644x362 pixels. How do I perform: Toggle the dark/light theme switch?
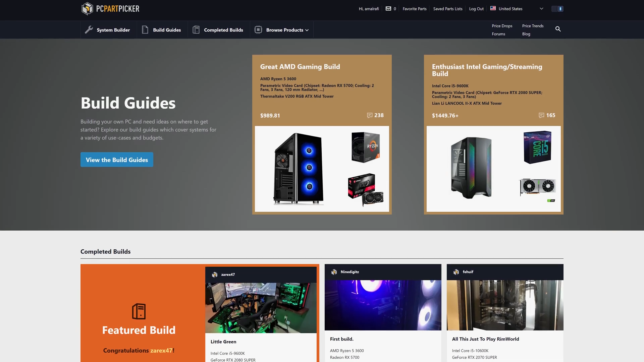coord(557,9)
